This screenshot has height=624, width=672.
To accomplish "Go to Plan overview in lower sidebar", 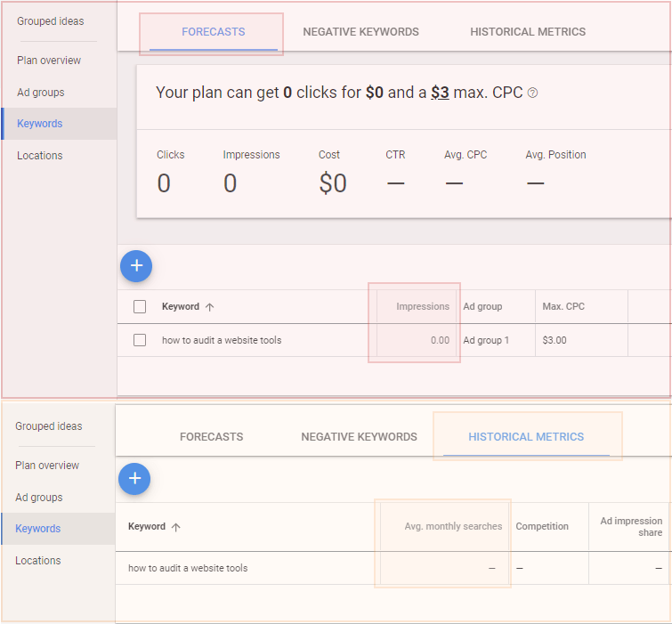I will pyautogui.click(x=47, y=466).
